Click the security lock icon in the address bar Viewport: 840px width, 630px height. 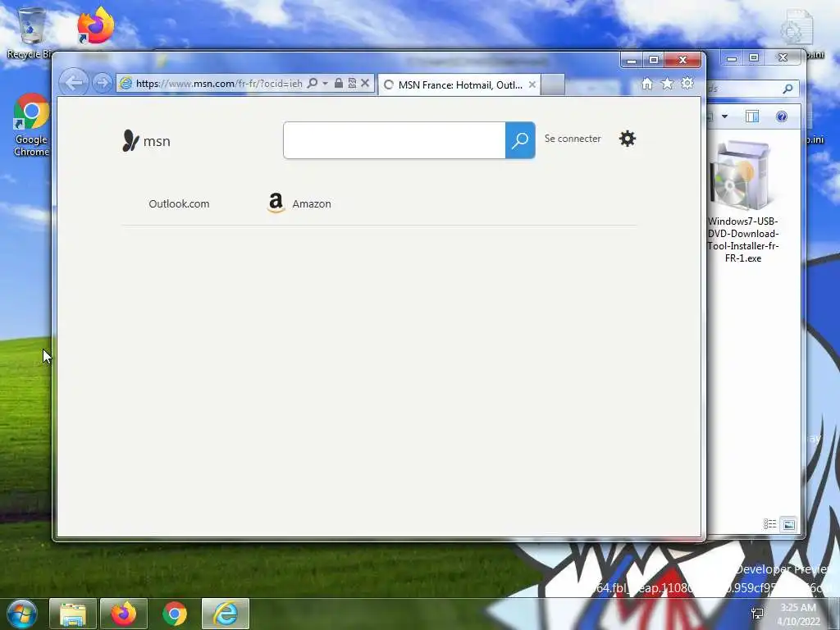click(x=339, y=83)
